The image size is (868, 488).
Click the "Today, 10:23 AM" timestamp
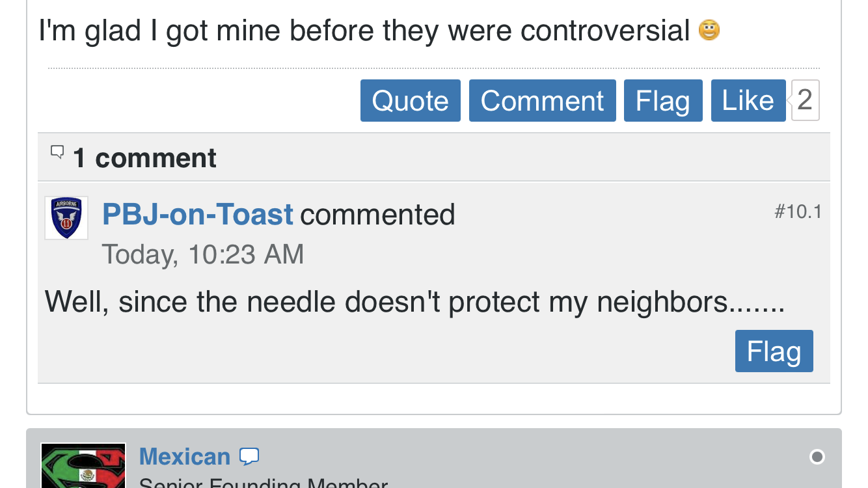203,254
